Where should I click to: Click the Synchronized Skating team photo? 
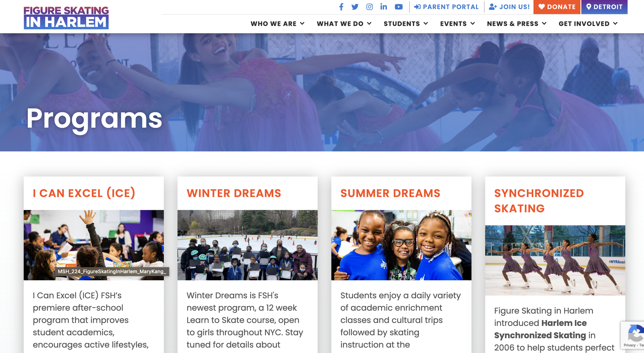pyautogui.click(x=555, y=260)
